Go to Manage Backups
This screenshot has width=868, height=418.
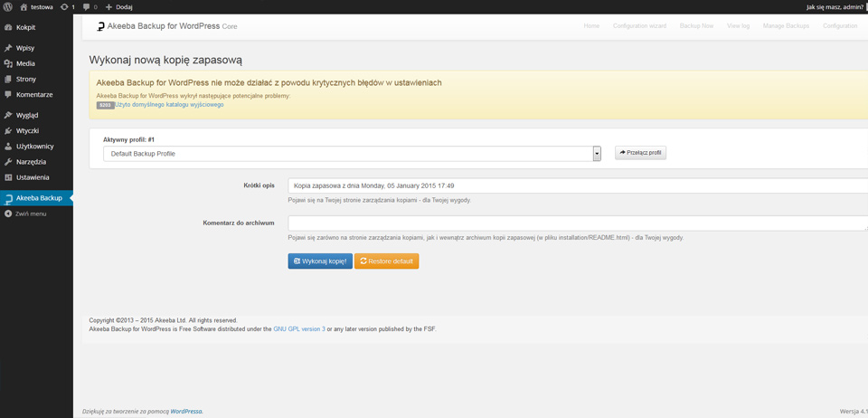click(x=786, y=26)
